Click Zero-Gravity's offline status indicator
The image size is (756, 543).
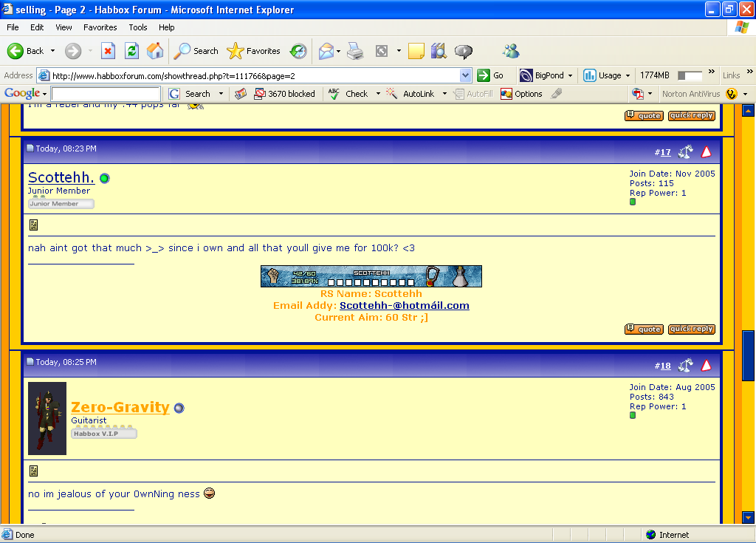[x=179, y=409]
